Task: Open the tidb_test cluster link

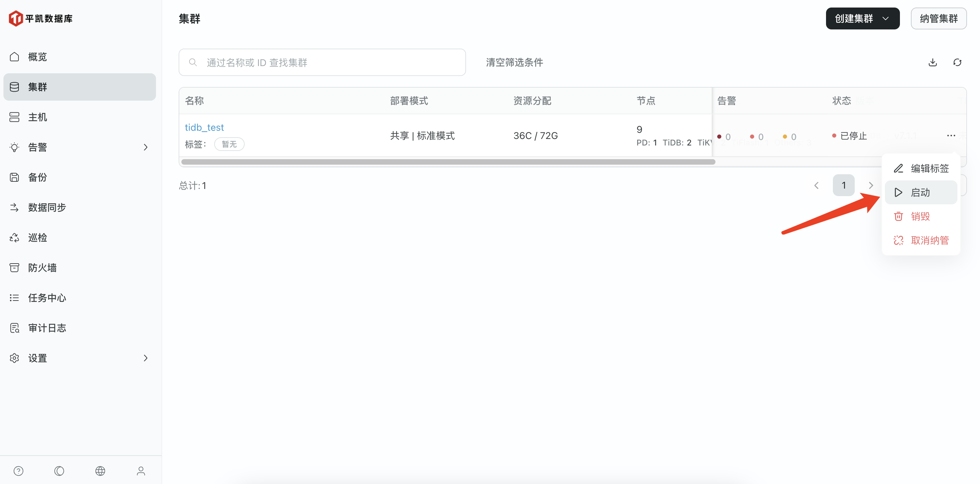Action: [x=204, y=127]
